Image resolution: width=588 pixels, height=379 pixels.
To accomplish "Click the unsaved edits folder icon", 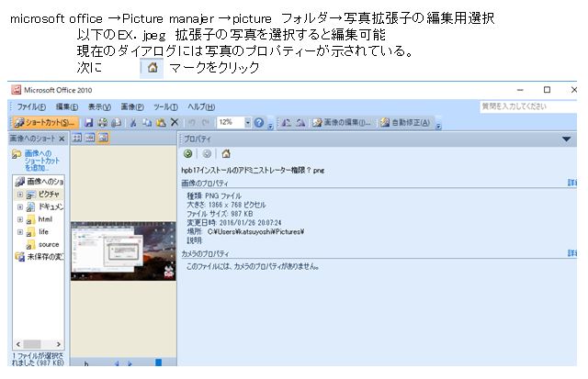I will (x=19, y=257).
